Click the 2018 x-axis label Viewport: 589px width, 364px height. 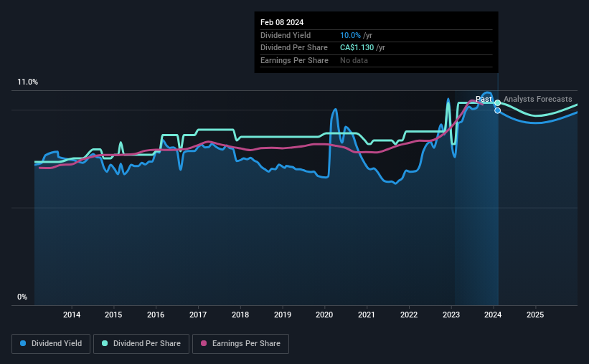(240, 315)
